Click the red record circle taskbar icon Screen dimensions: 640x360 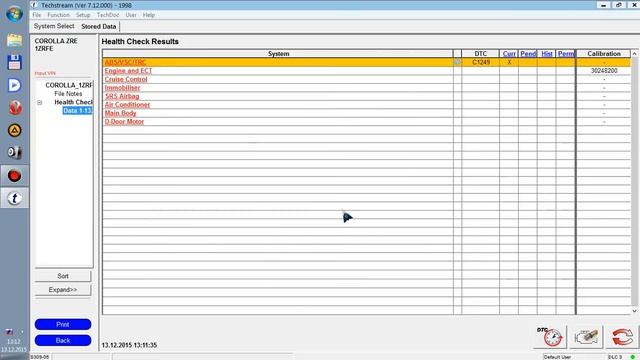coord(14,176)
